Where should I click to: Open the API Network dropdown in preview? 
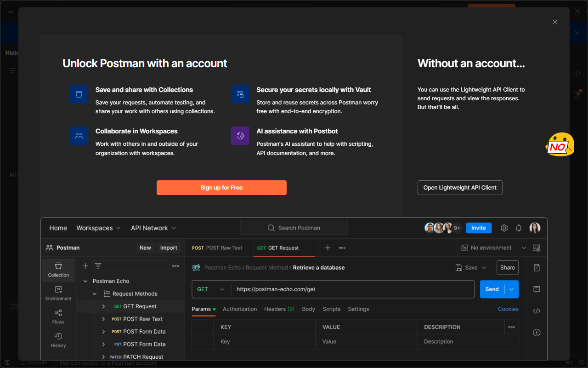click(x=153, y=228)
